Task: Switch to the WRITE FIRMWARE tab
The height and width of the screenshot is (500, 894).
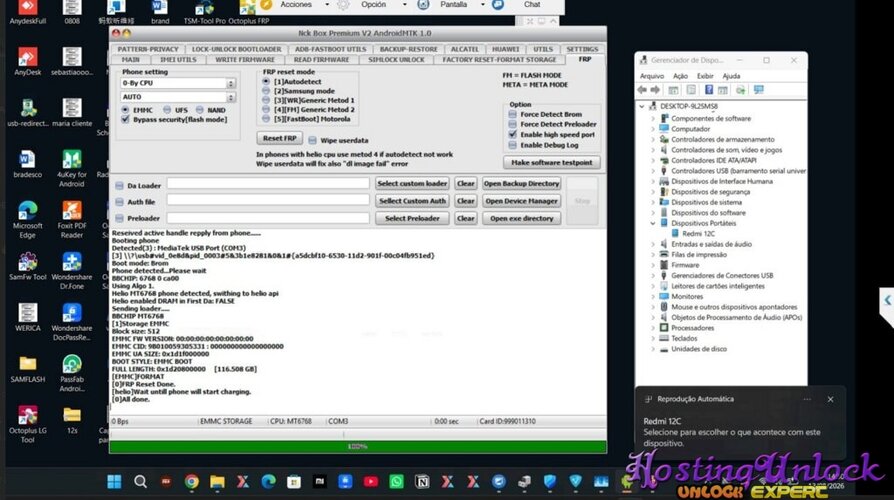Action: (x=245, y=59)
